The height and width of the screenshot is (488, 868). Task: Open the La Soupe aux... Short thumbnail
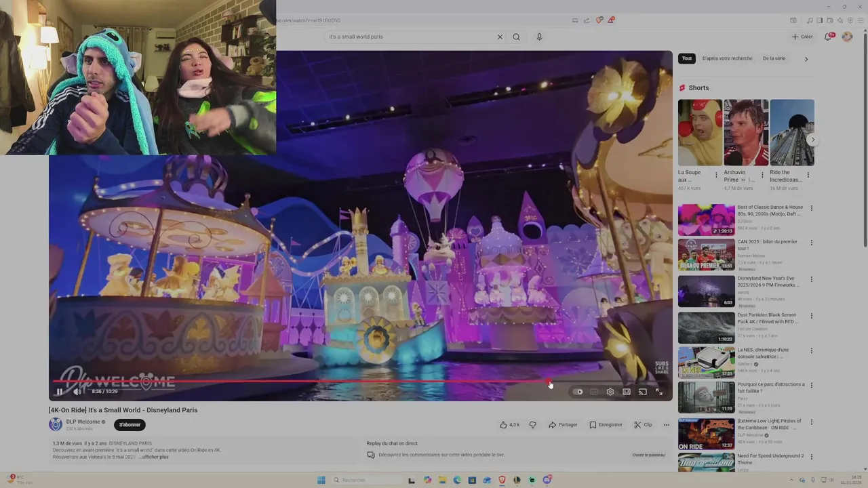point(700,132)
